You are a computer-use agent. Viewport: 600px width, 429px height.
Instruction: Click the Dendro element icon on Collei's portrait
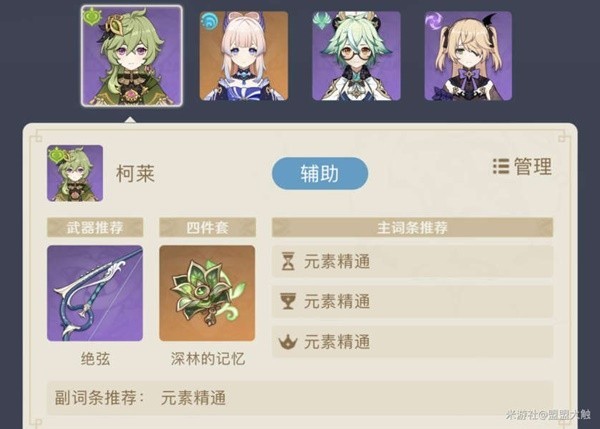[x=92, y=18]
